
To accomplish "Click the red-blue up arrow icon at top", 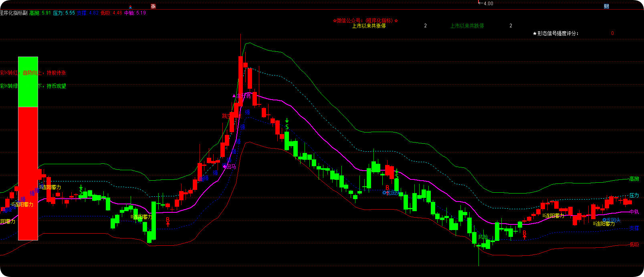I will pyautogui.click(x=131, y=6).
